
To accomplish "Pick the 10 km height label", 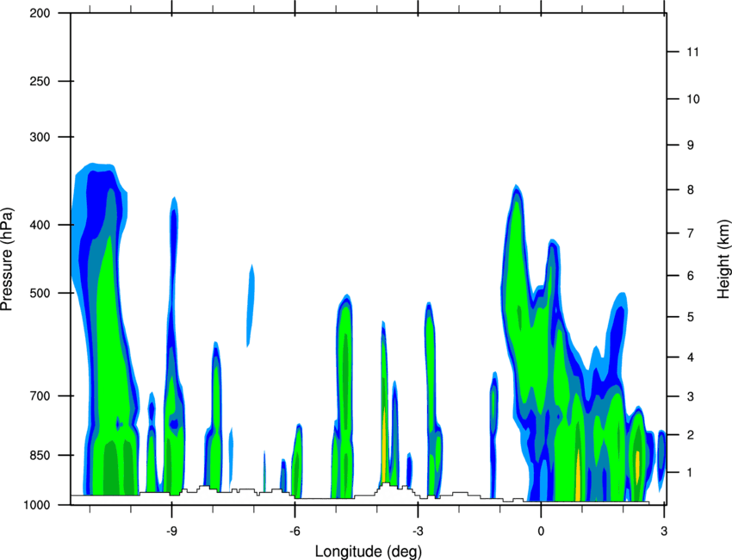I will tap(692, 99).
